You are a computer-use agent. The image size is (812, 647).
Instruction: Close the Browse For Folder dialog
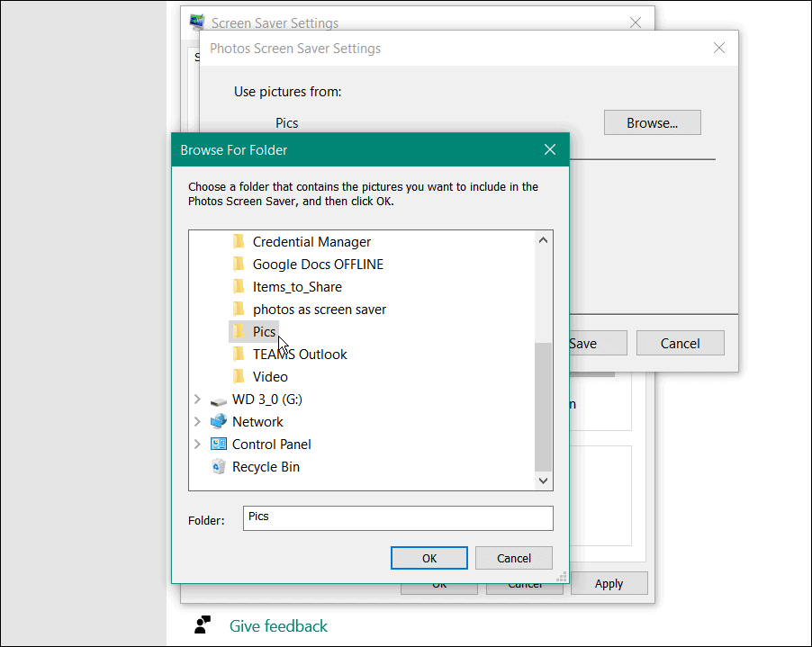(x=550, y=149)
